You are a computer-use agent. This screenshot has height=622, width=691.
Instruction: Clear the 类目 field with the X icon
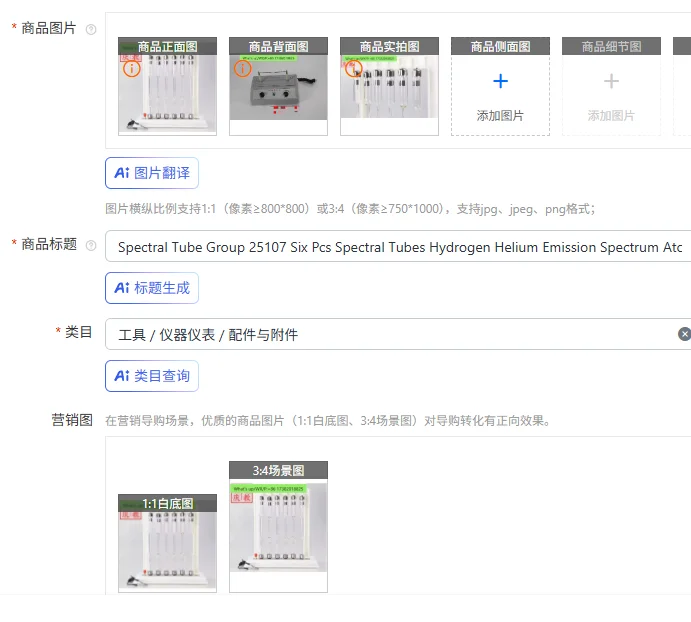click(x=684, y=334)
